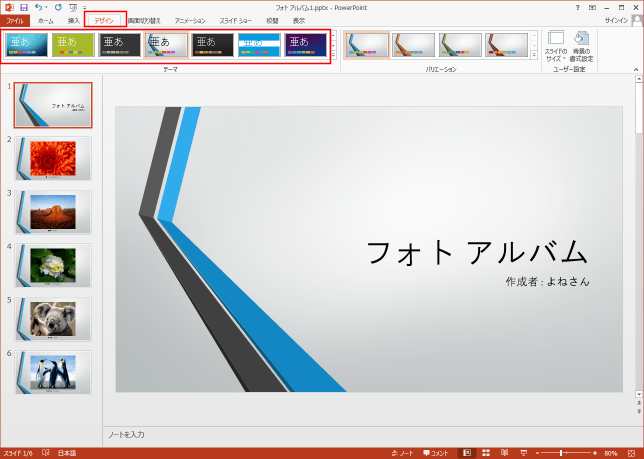Click Fit slide to window icon
The image size is (644, 459).
[633, 453]
